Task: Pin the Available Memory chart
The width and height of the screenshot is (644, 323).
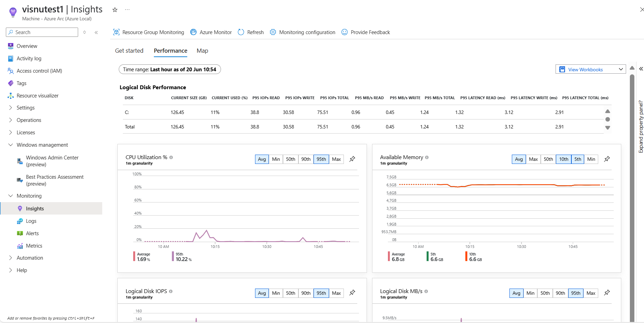Action: tap(607, 159)
